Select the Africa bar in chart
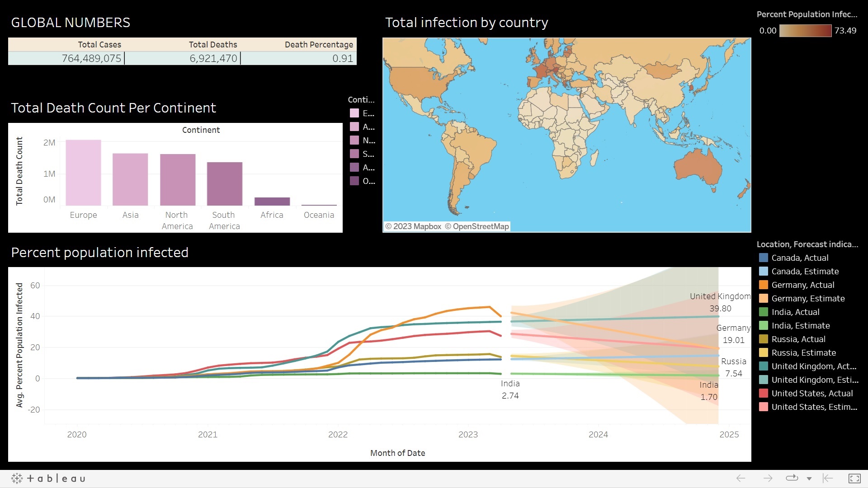Screen dimensions: 868x488 click(x=272, y=202)
